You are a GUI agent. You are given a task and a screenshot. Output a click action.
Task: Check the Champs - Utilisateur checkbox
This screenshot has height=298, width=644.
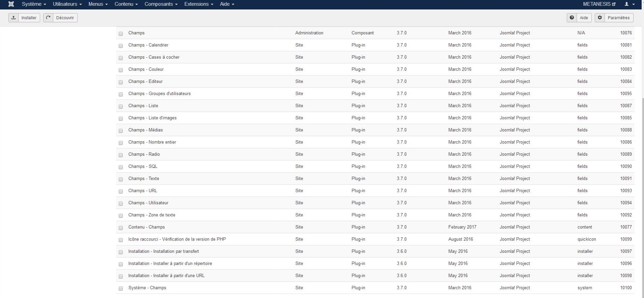(121, 203)
